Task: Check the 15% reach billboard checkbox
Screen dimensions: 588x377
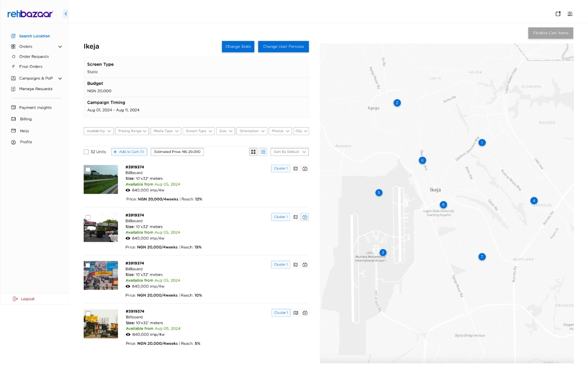Action: pos(88,217)
